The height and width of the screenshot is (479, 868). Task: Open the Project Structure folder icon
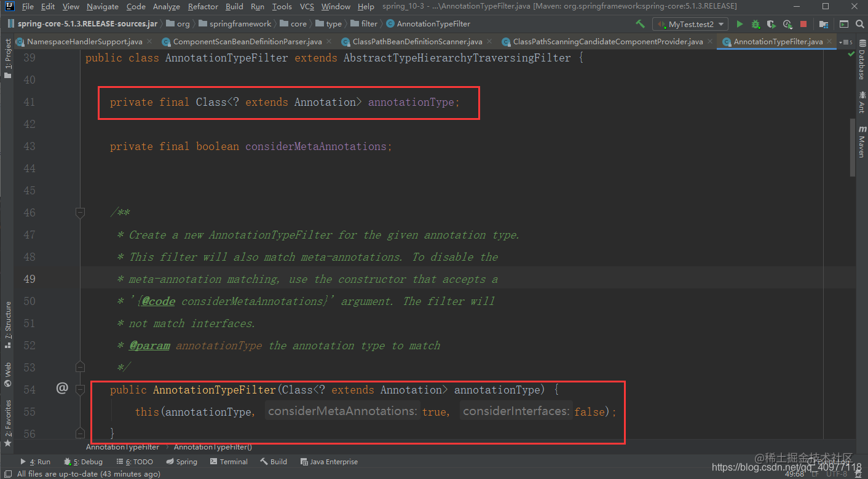(x=824, y=24)
